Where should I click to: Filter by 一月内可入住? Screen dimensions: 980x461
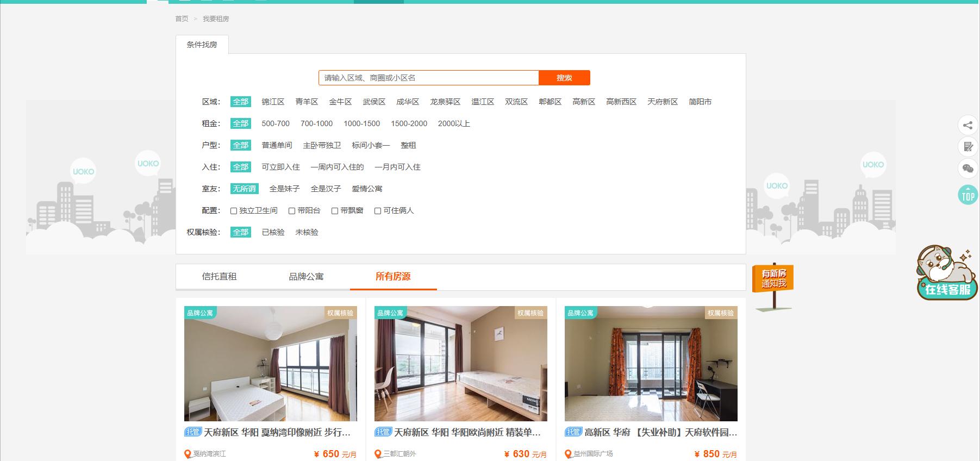click(x=397, y=167)
